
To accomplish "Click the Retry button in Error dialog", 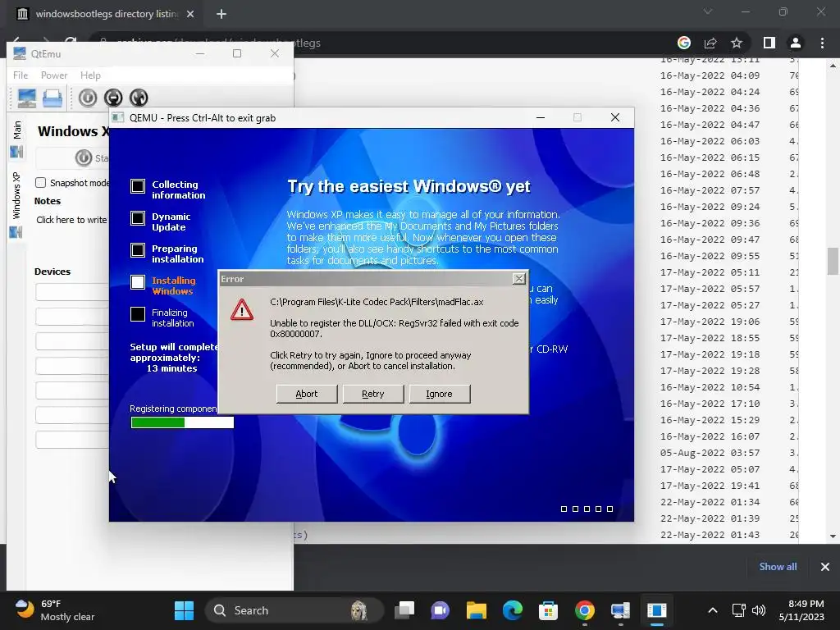I will pyautogui.click(x=373, y=394).
